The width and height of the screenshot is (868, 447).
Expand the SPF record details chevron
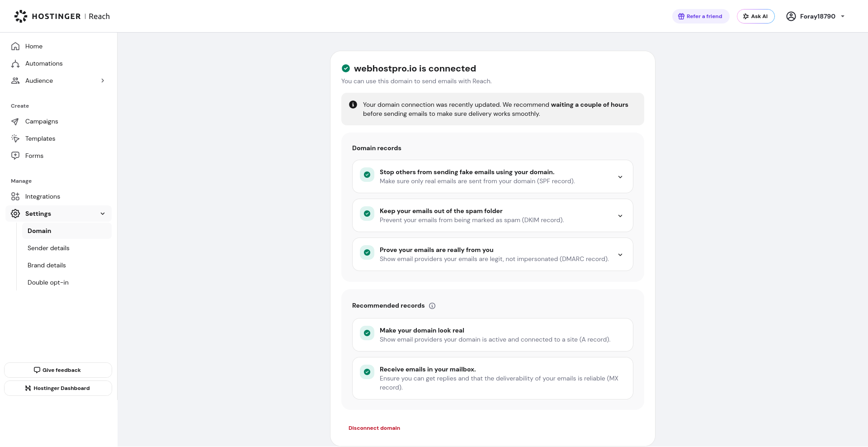[620, 177]
